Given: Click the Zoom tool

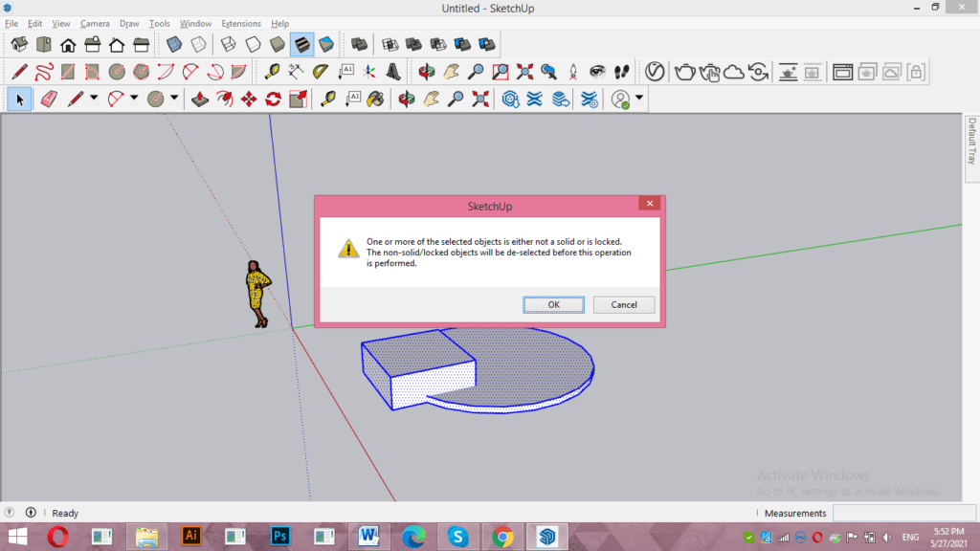Looking at the screenshot, I should click(454, 99).
